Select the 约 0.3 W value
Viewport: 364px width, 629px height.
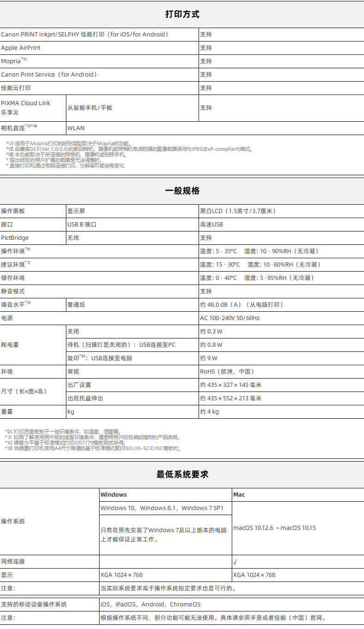pos(211,331)
